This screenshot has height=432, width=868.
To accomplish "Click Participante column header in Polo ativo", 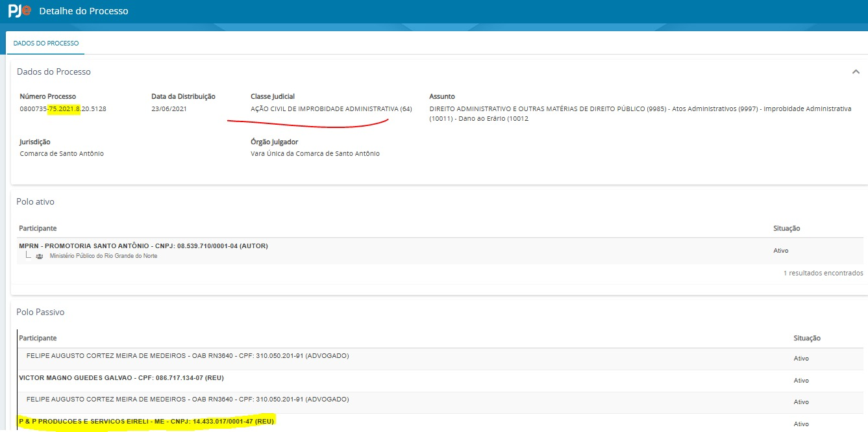I will (38, 229).
